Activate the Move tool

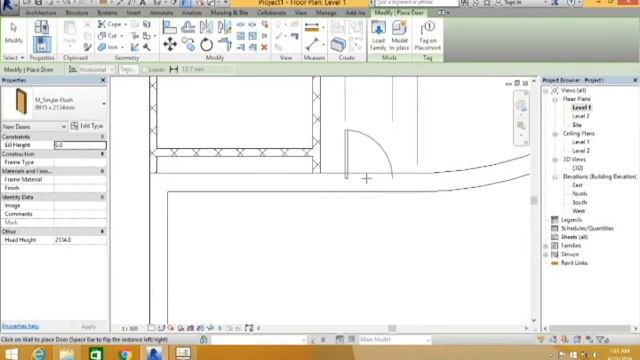(170, 44)
